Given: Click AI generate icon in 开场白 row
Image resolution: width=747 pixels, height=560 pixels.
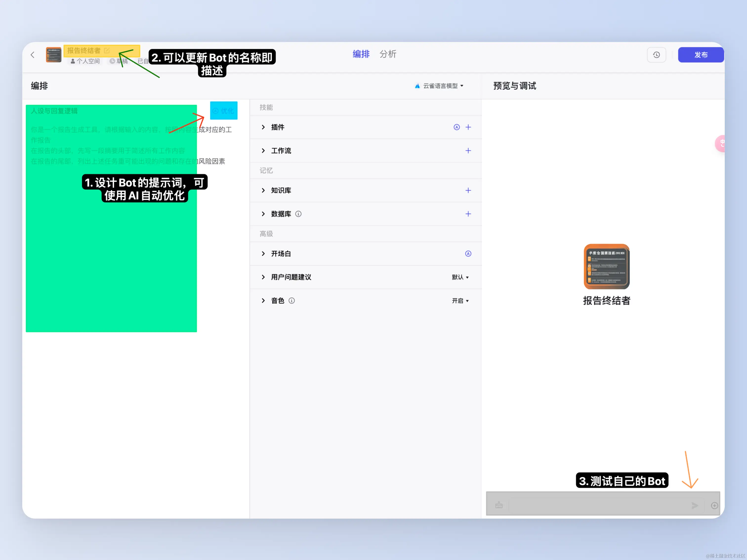Looking at the screenshot, I should click(468, 254).
